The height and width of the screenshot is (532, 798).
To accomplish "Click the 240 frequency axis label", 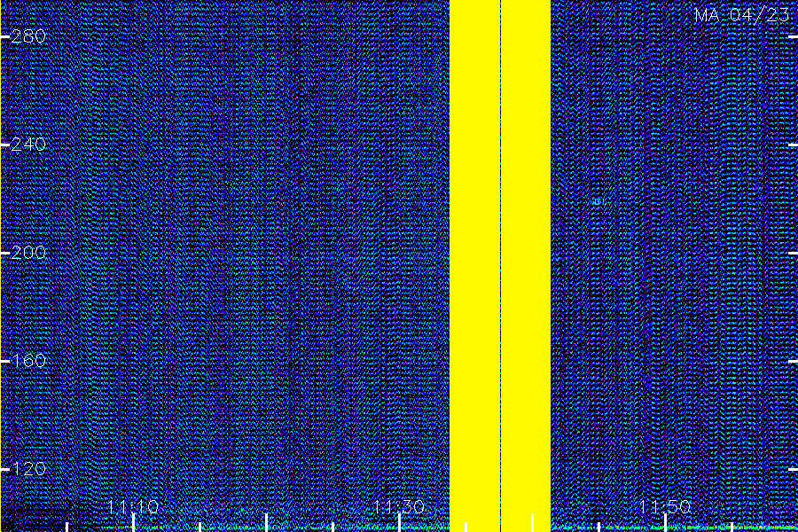I will click(x=28, y=145).
